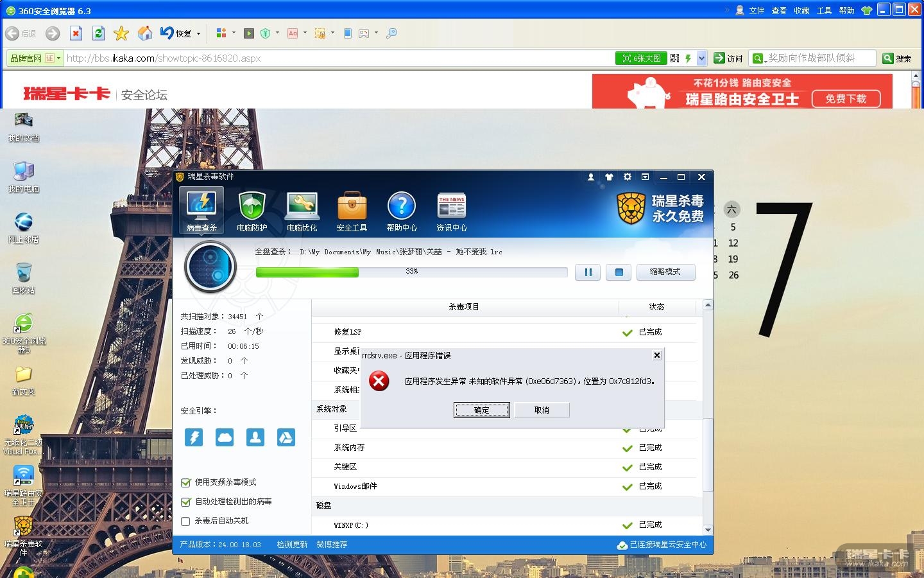Open the 品牌官网 site identity dropdown
The height and width of the screenshot is (578, 924).
point(35,58)
